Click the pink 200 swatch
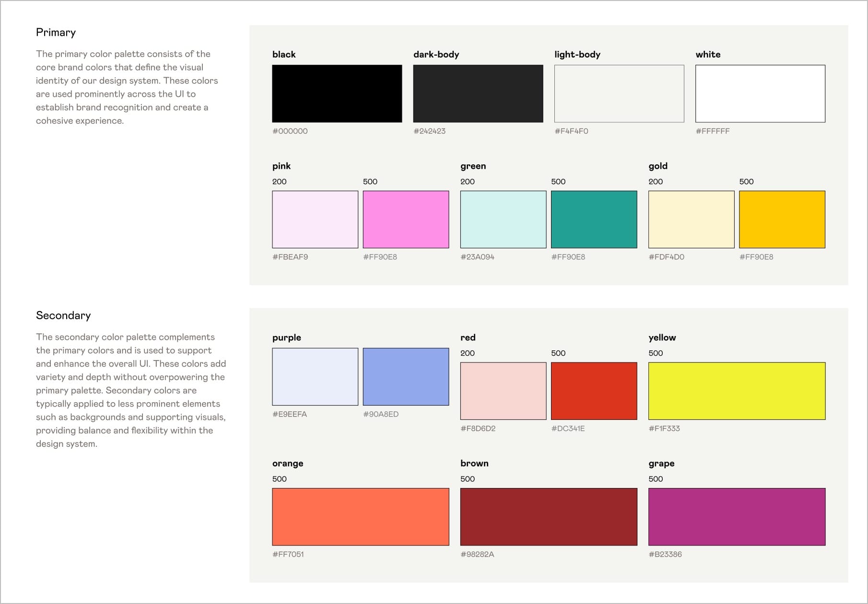 pyautogui.click(x=315, y=219)
